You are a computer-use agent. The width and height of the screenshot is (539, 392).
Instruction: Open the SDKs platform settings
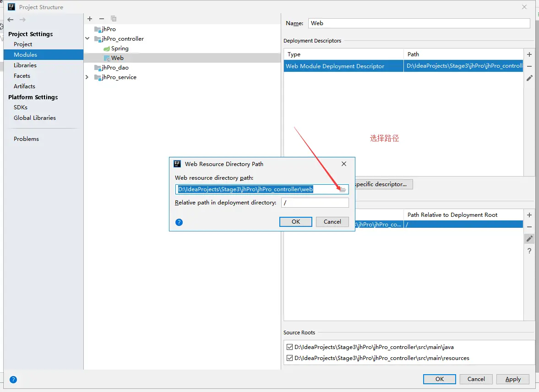[21, 107]
